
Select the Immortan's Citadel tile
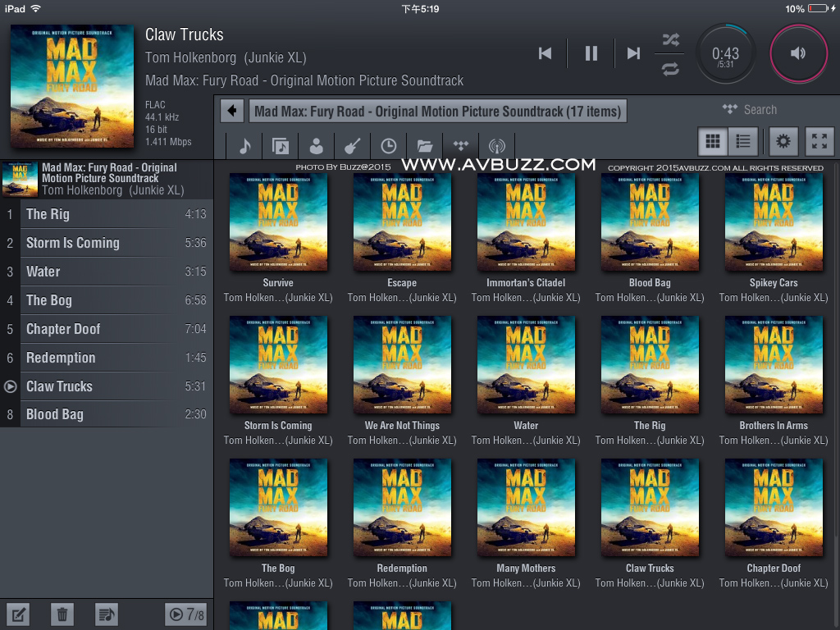click(526, 238)
